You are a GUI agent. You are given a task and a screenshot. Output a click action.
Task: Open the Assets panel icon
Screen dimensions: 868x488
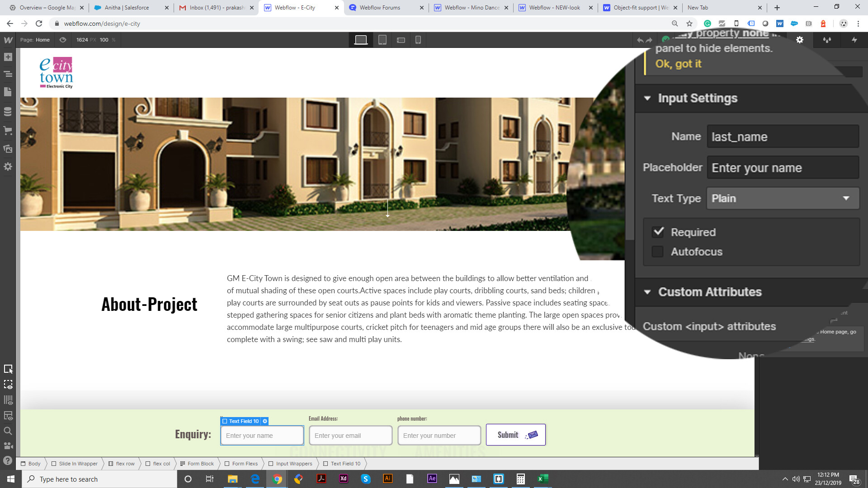point(8,149)
